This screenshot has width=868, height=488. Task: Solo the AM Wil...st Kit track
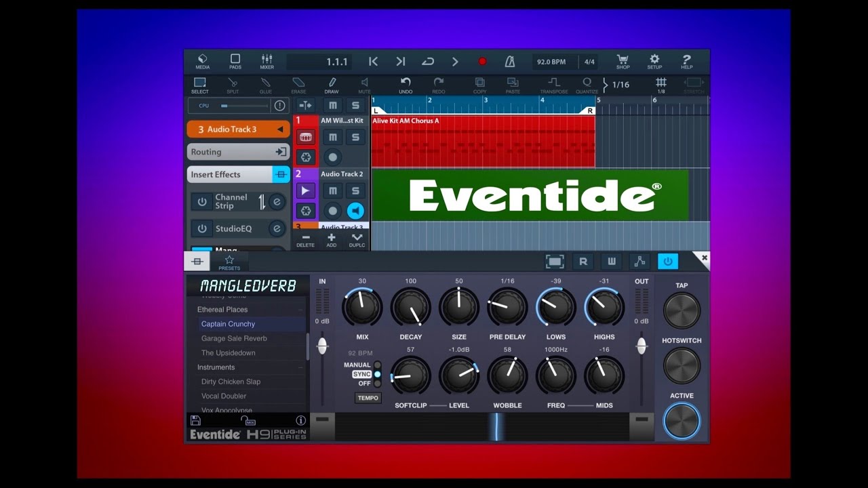[x=355, y=138]
